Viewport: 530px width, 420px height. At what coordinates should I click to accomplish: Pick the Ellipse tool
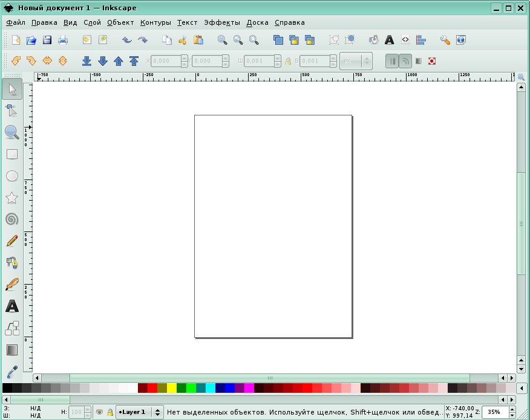11,176
